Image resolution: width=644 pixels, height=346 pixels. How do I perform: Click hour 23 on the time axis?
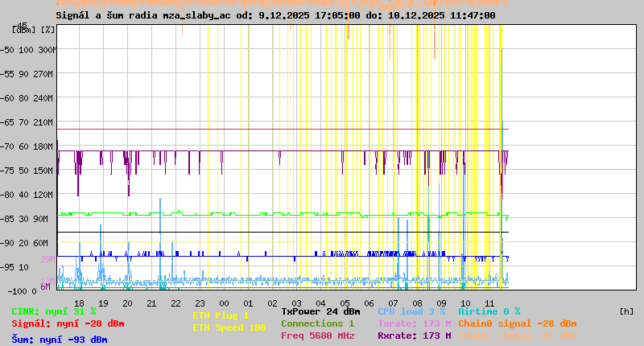200,303
